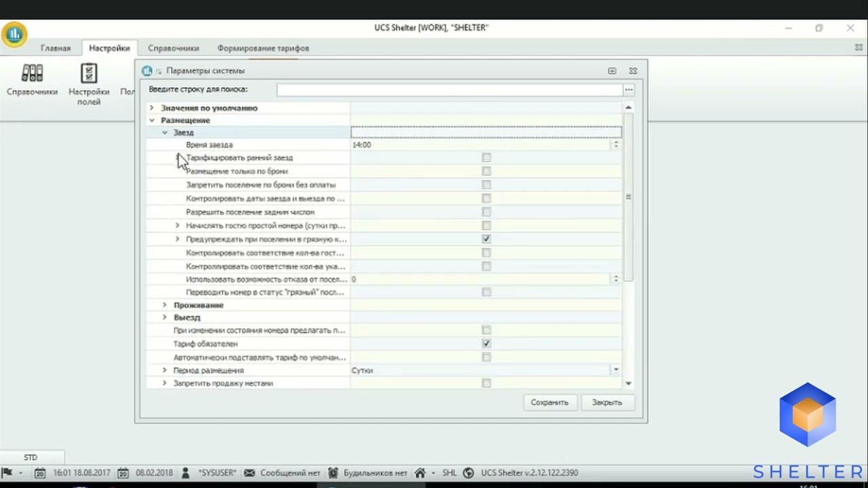
Task: Adjust отказа от поселения value spinner
Action: pyautogui.click(x=616, y=279)
